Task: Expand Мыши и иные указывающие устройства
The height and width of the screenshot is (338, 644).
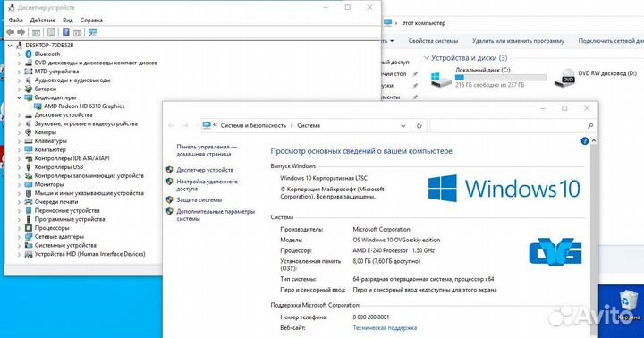Action: coord(19,193)
